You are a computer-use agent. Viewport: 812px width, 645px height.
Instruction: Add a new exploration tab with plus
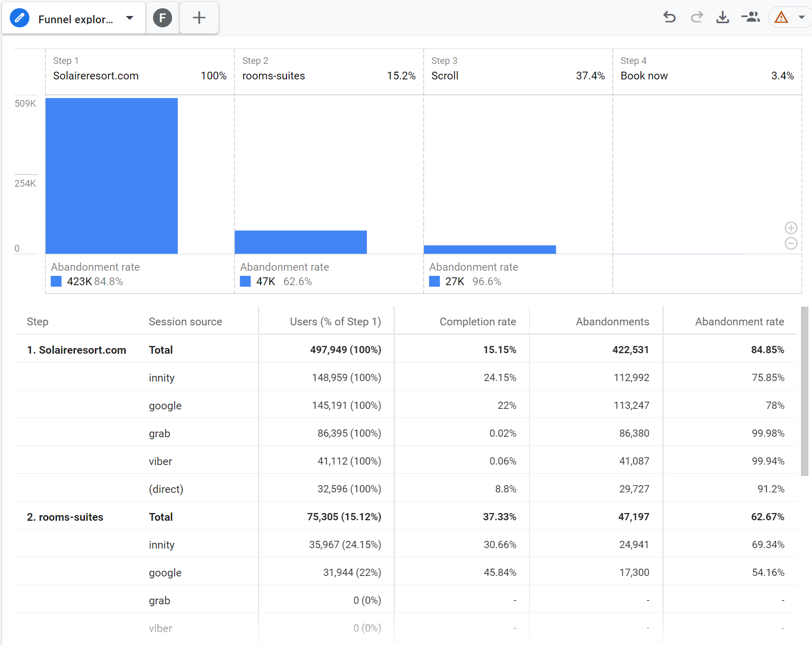click(x=199, y=18)
